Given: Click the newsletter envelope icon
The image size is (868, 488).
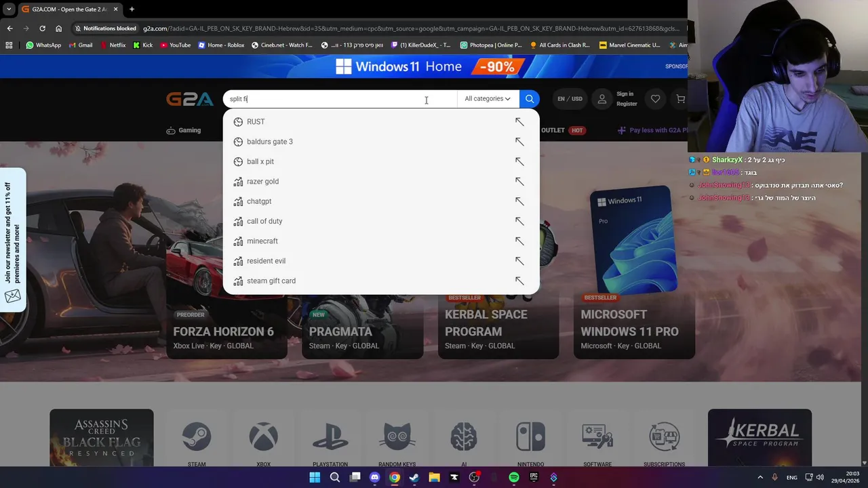Looking at the screenshot, I should pyautogui.click(x=12, y=296).
